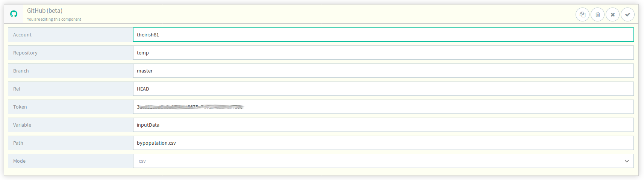Select the Branch input showing master

pyautogui.click(x=383, y=71)
